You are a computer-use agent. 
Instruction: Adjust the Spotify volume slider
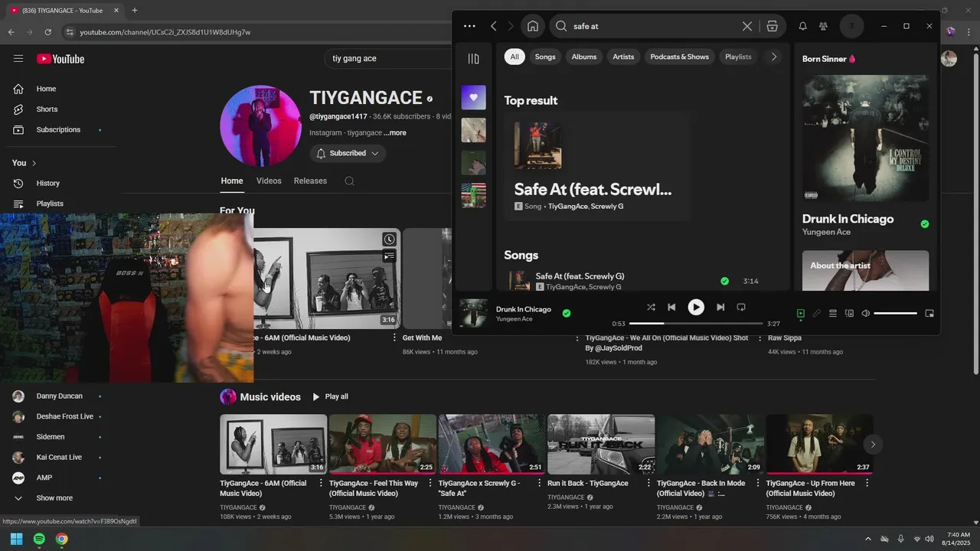(x=896, y=313)
